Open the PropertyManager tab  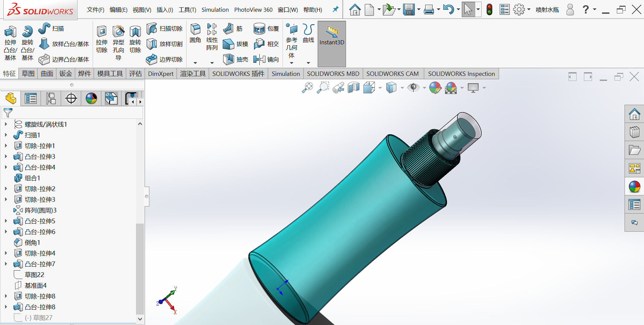coord(31,99)
